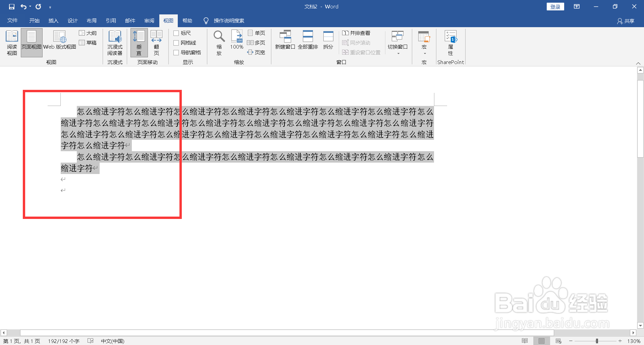Image resolution: width=644 pixels, height=345 pixels.
Task: Open the 插入 Insert tab
Action: (x=53, y=21)
